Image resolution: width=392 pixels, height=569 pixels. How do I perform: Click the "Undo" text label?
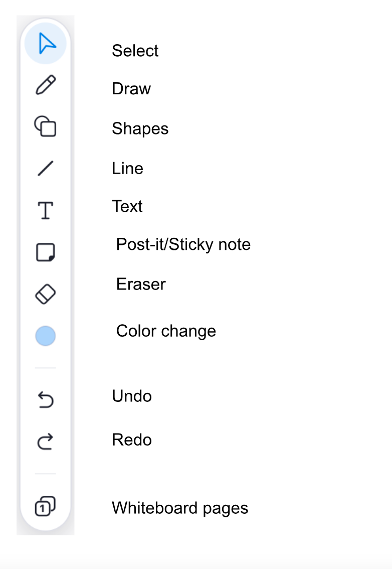point(132,396)
